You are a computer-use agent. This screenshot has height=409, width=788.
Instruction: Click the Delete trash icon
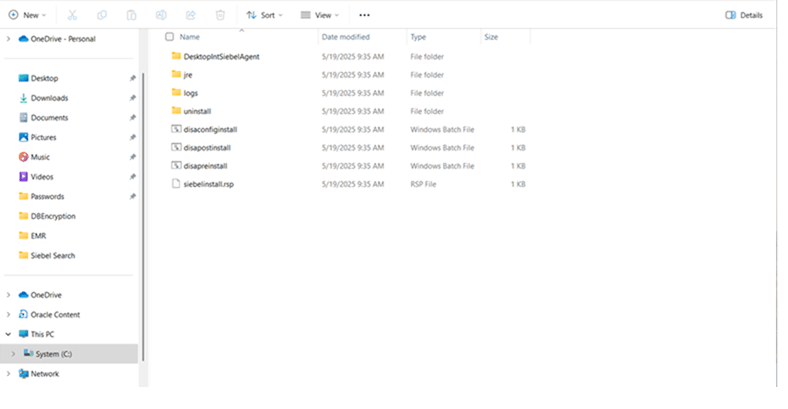(220, 15)
